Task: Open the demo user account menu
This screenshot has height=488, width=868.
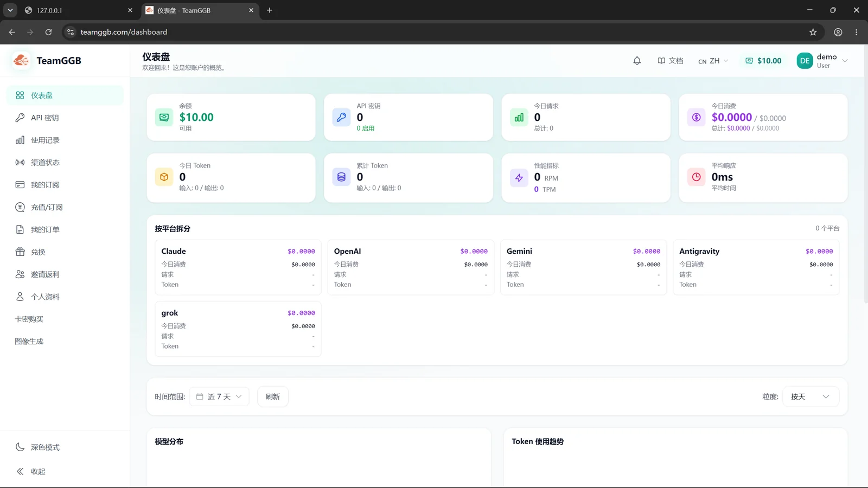Action: pos(822,61)
